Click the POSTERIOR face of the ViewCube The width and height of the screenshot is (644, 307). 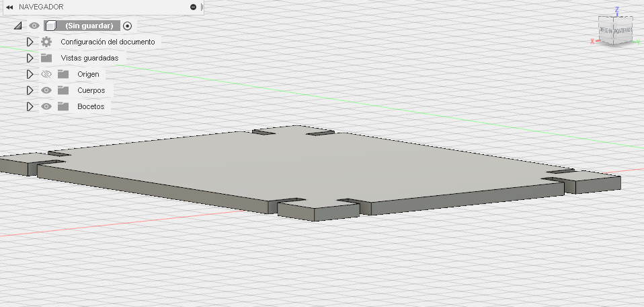point(623,31)
